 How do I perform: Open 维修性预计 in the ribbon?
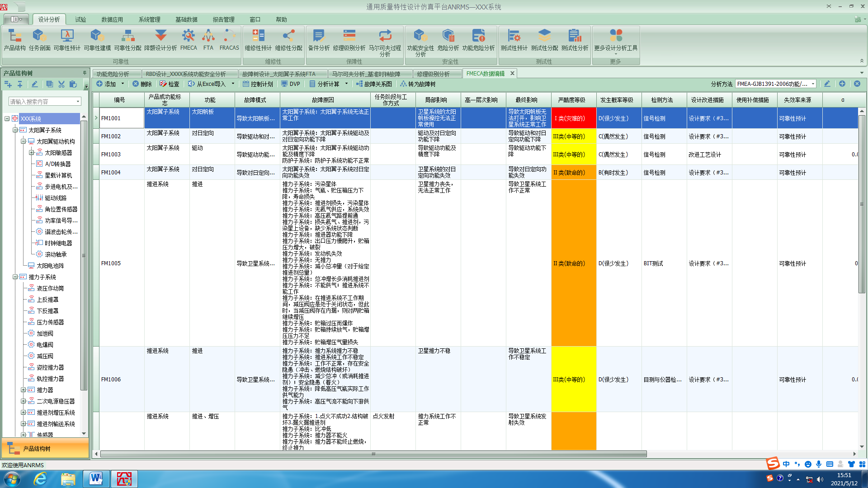coord(258,40)
